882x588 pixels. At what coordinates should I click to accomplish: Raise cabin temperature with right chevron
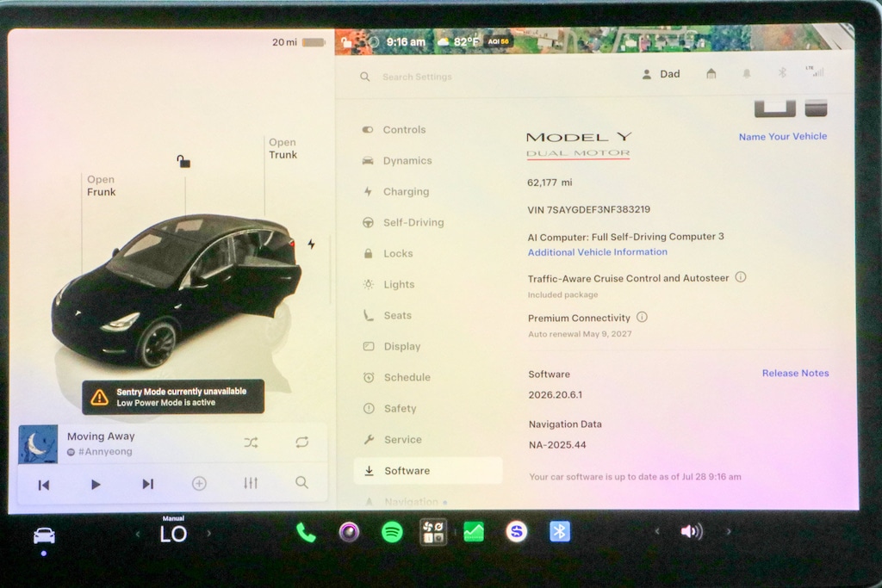pos(208,534)
